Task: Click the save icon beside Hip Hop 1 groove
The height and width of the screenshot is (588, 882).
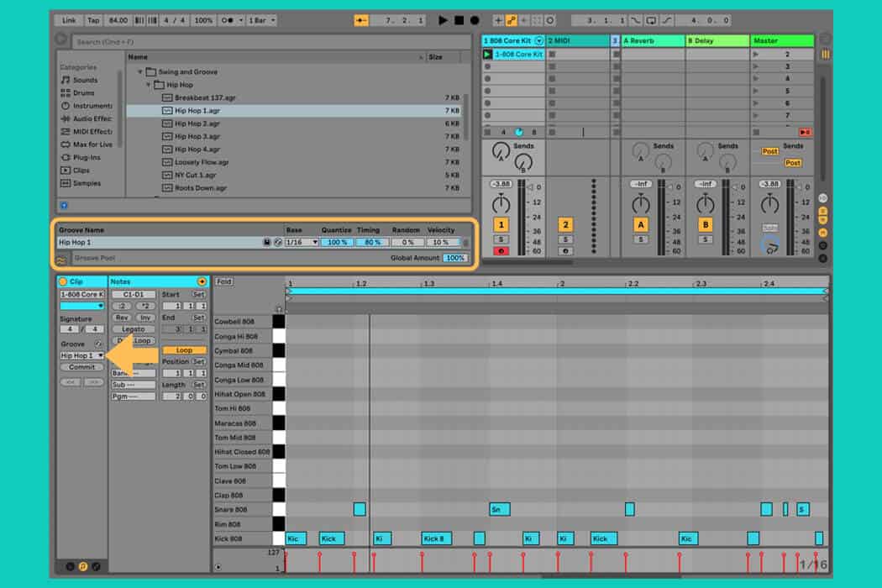Action: [x=267, y=242]
